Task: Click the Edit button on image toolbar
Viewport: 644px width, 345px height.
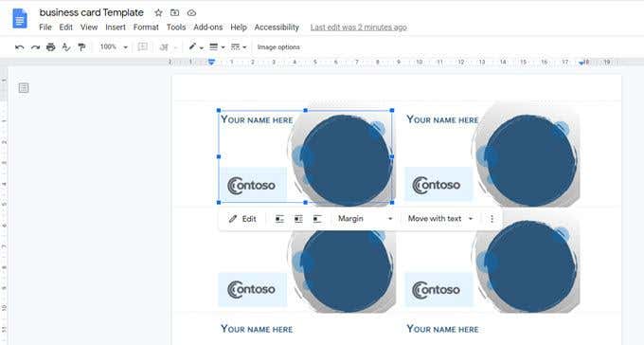Action: point(242,219)
